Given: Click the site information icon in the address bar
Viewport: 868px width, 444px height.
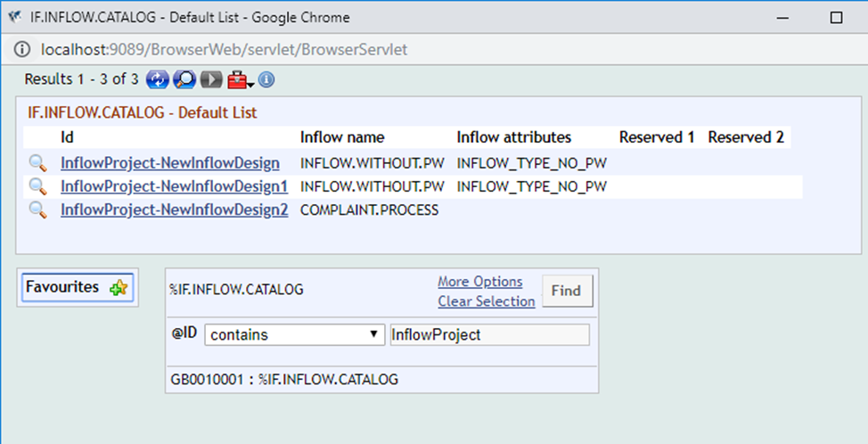Looking at the screenshot, I should click(22, 49).
